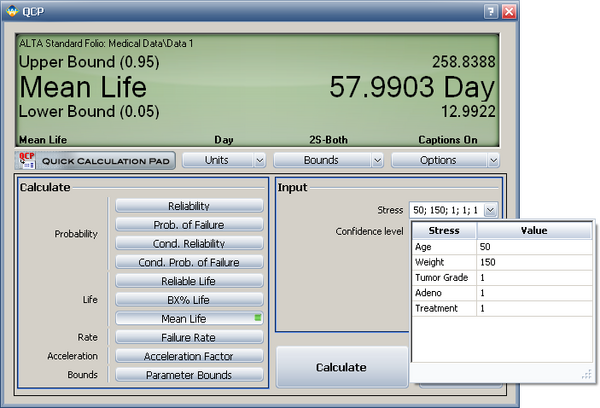Click the Units button

pyautogui.click(x=217, y=160)
